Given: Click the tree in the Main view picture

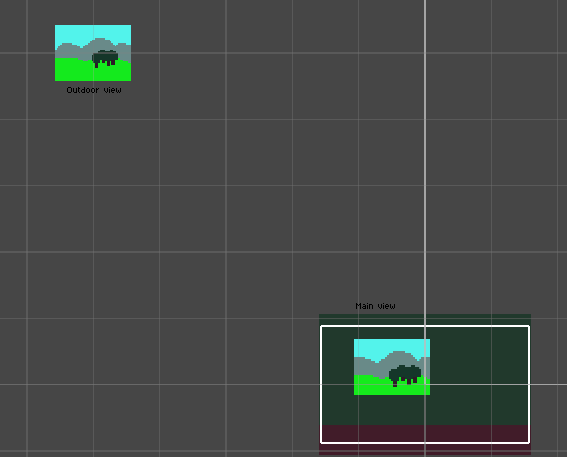Looking at the screenshot, I should point(405,375).
